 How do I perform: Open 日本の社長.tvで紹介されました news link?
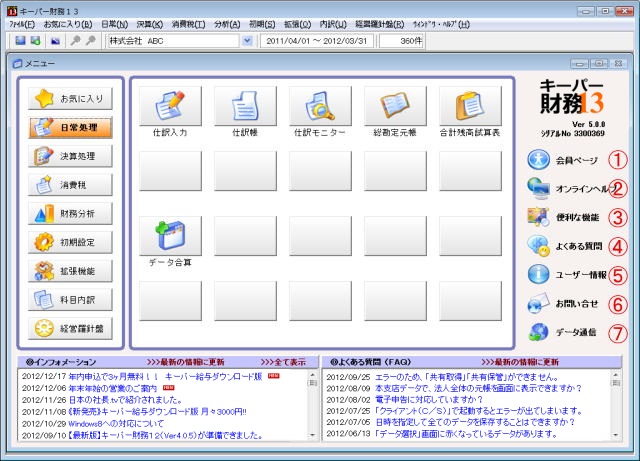coord(125,400)
